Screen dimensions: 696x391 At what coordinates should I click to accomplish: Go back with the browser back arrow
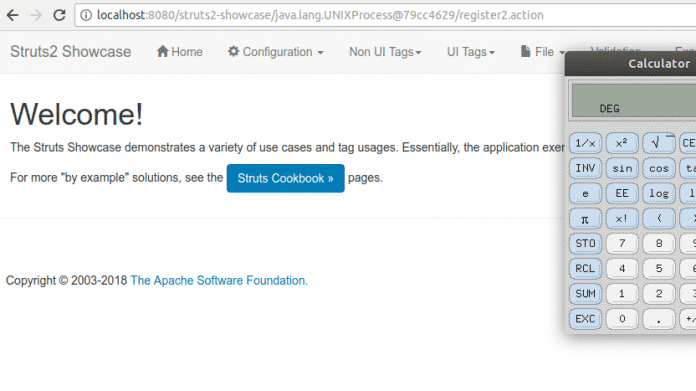click(x=12, y=15)
